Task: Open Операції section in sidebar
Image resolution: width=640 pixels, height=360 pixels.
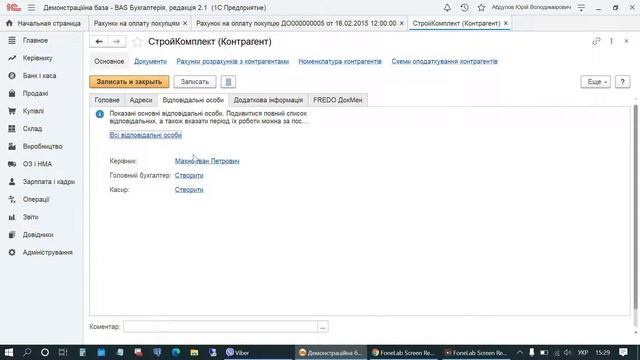Action: pyautogui.click(x=36, y=199)
